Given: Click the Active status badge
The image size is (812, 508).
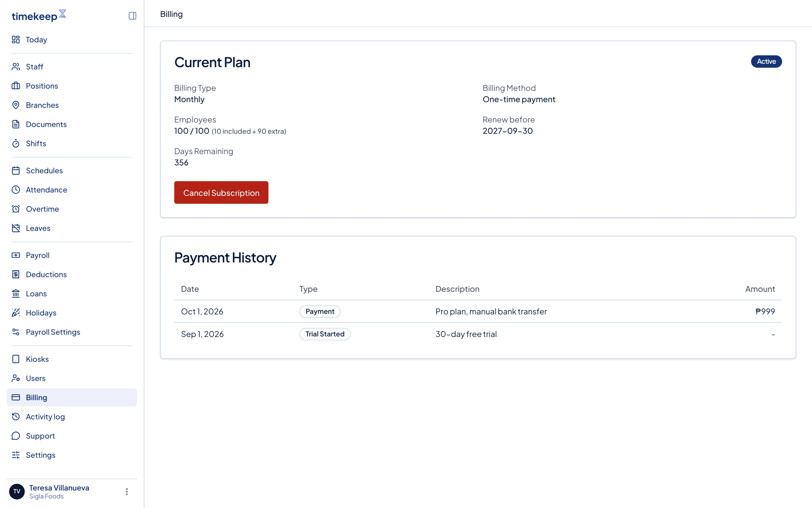Looking at the screenshot, I should (766, 62).
